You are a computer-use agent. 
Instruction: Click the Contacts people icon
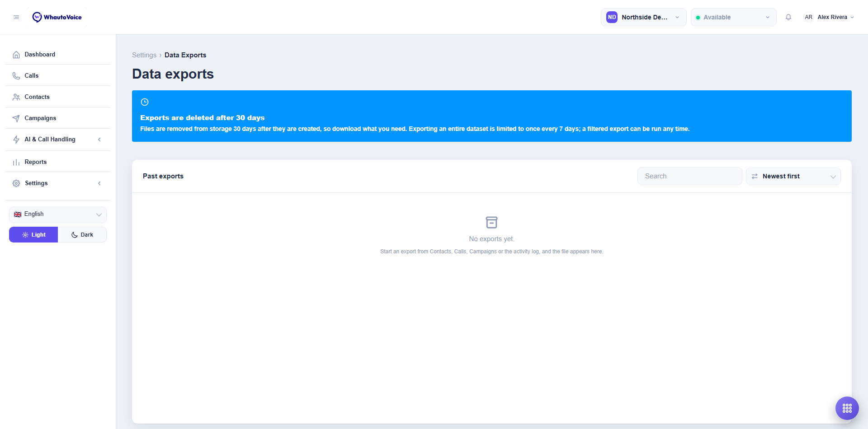coord(16,97)
